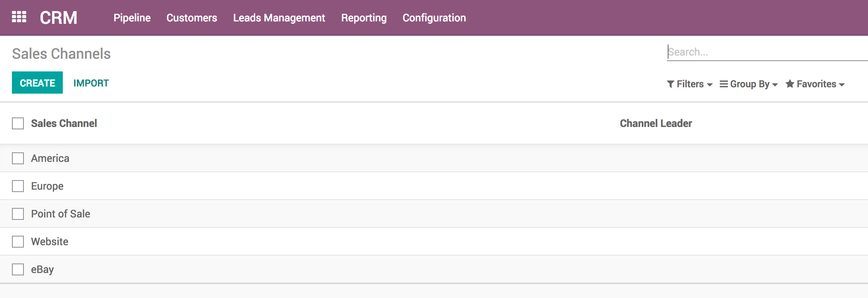Open the Reporting menu
Screen dimensions: 868x298
364,18
